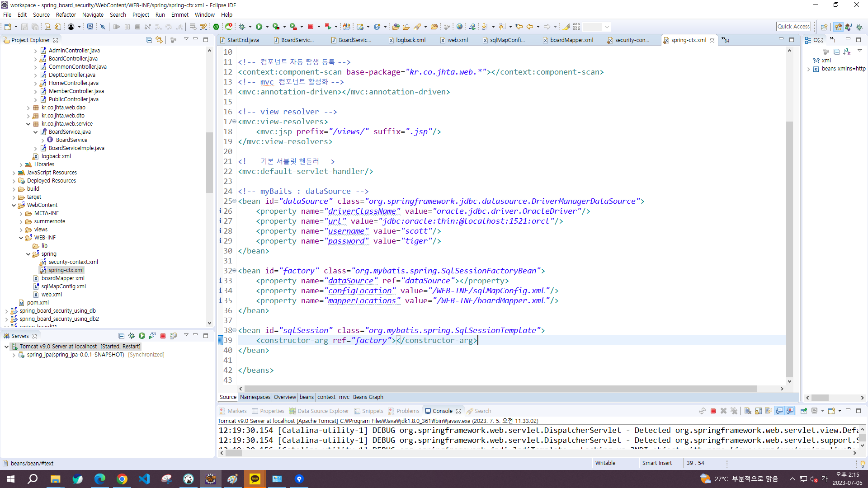
Task: Toggle Link with Editor in Project Explorer
Action: (159, 40)
